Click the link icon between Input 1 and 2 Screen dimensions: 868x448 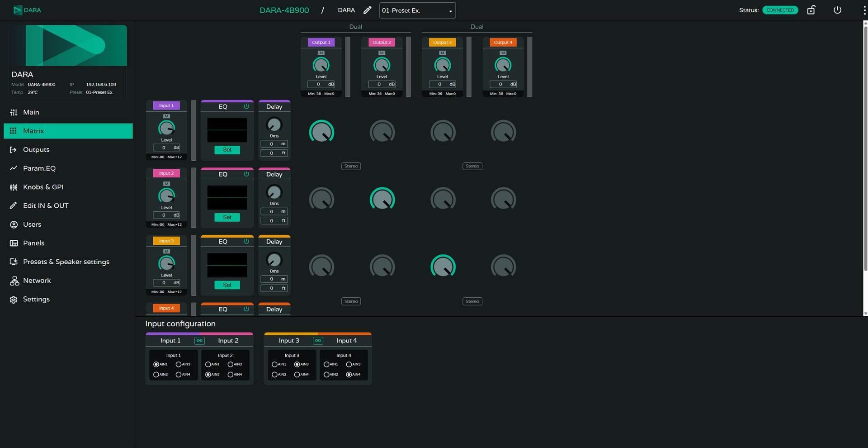(x=199, y=340)
